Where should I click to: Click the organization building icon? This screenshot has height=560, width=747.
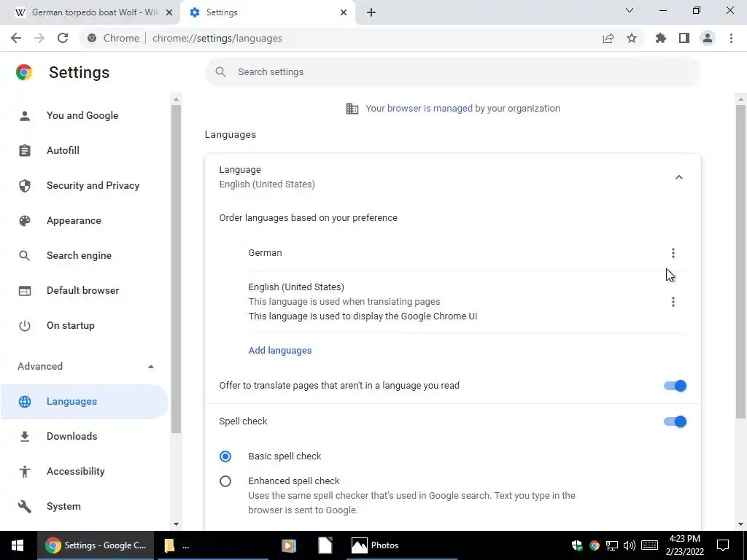tap(352, 109)
